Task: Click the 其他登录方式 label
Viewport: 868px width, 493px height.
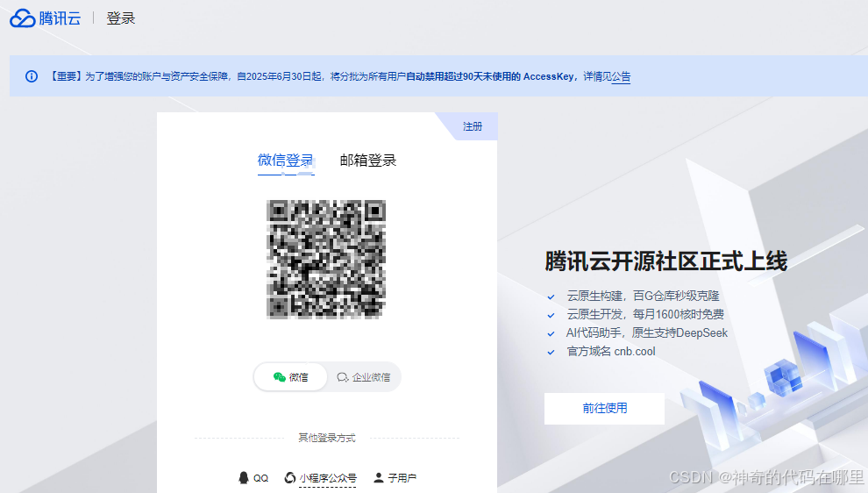Action: coord(327,438)
